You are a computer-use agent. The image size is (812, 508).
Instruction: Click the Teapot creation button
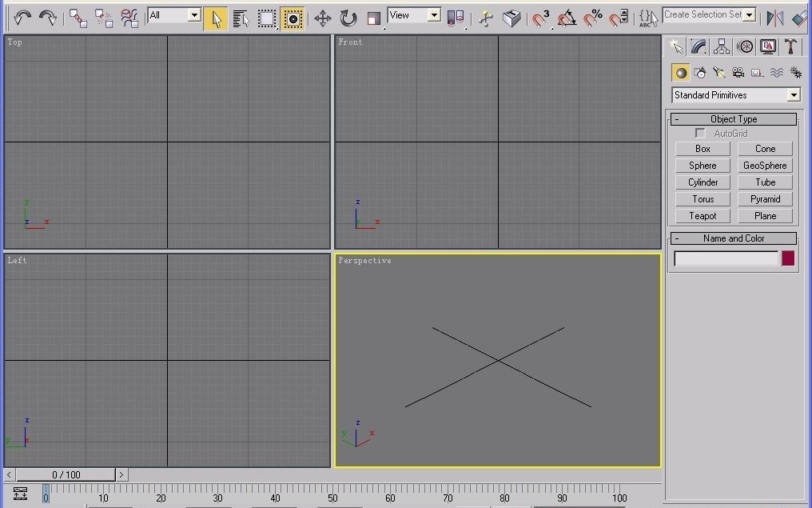(703, 215)
